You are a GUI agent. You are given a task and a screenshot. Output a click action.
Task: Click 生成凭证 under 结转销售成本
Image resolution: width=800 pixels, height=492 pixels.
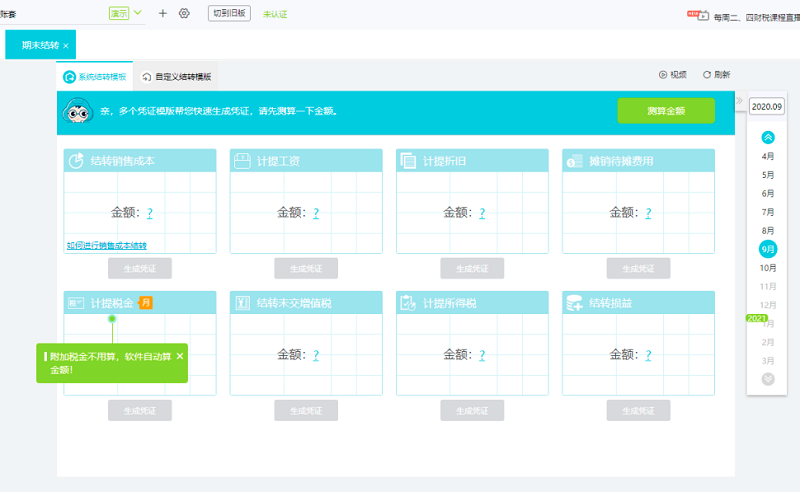tap(140, 268)
